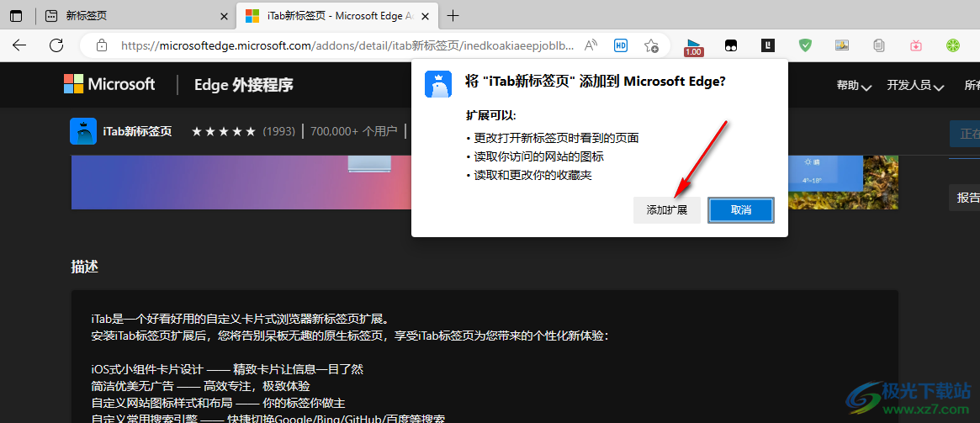The width and height of the screenshot is (980, 423).
Task: Click the iTab icon in the dialog
Action: 438,84
